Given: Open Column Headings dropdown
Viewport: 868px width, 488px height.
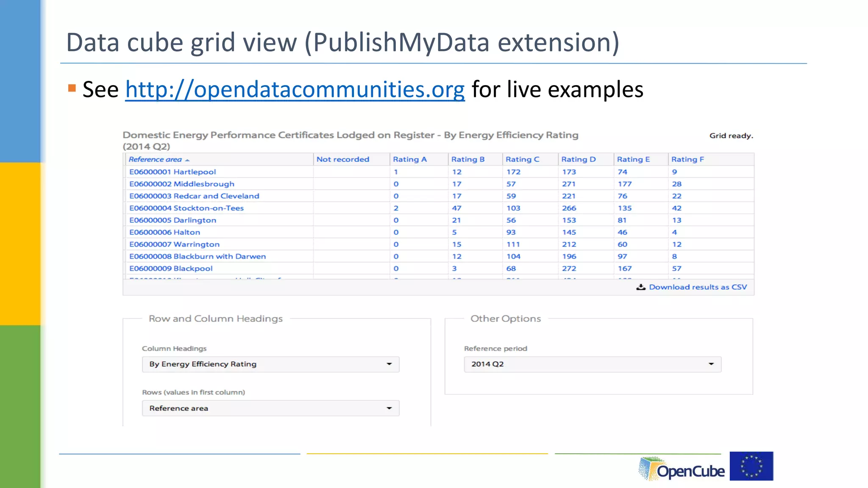Looking at the screenshot, I should [x=270, y=364].
